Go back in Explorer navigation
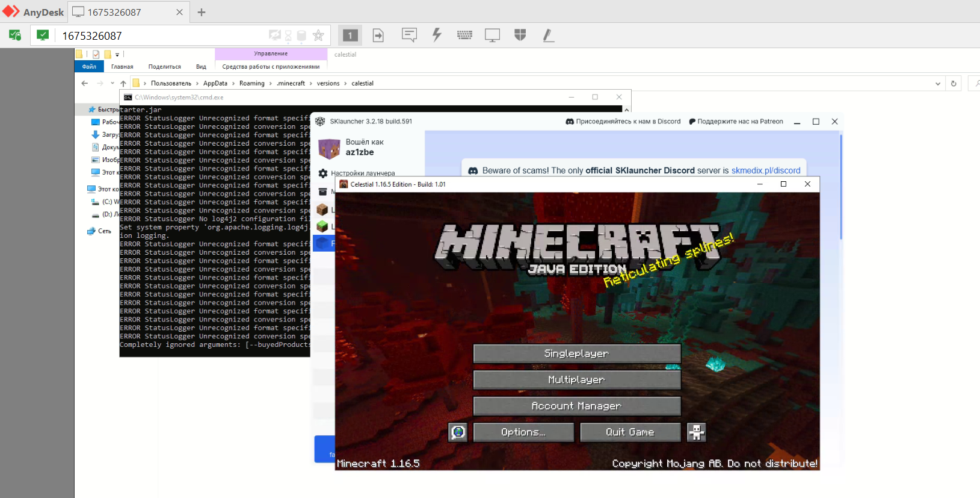The width and height of the screenshot is (980, 498). pyautogui.click(x=84, y=83)
